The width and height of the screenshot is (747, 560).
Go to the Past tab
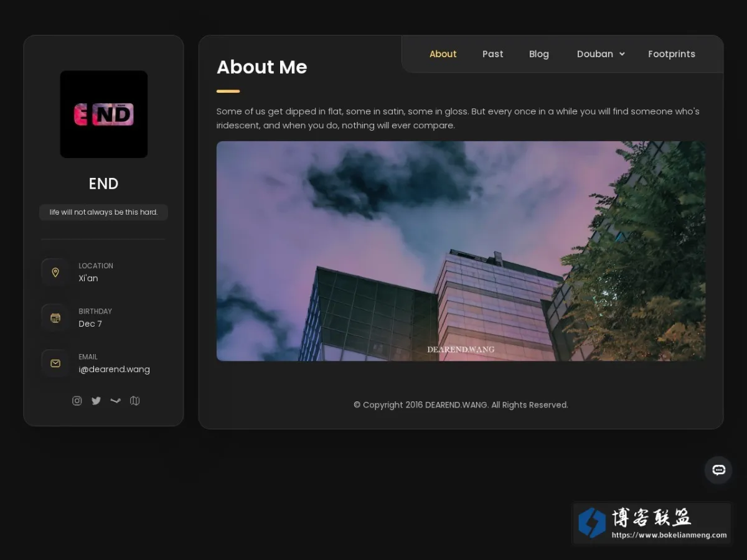click(493, 54)
